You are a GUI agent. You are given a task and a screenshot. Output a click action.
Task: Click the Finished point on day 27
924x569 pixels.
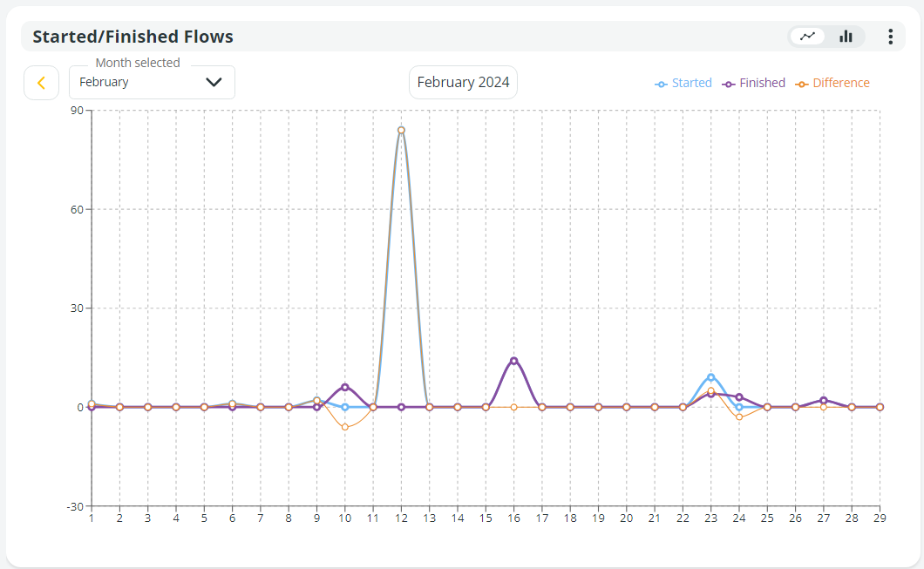click(x=824, y=400)
